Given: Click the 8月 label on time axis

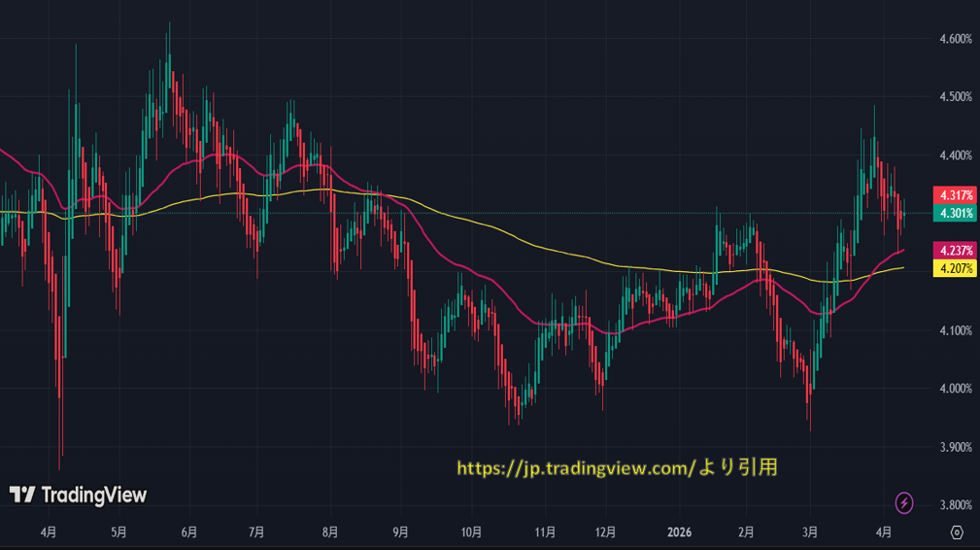Looking at the screenshot, I should coord(330,533).
